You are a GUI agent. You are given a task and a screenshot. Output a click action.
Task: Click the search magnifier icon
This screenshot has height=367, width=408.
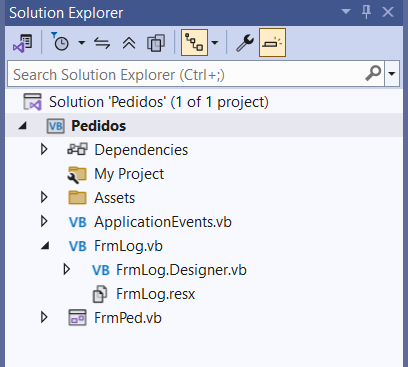pyautogui.click(x=373, y=73)
